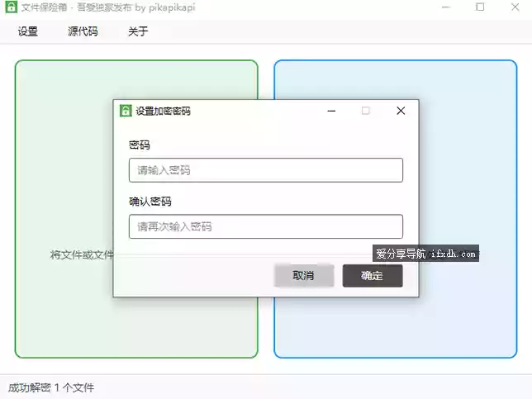This screenshot has width=532, height=399.
Task: Maximize the 文件保险箱 main window
Action: (480, 7)
